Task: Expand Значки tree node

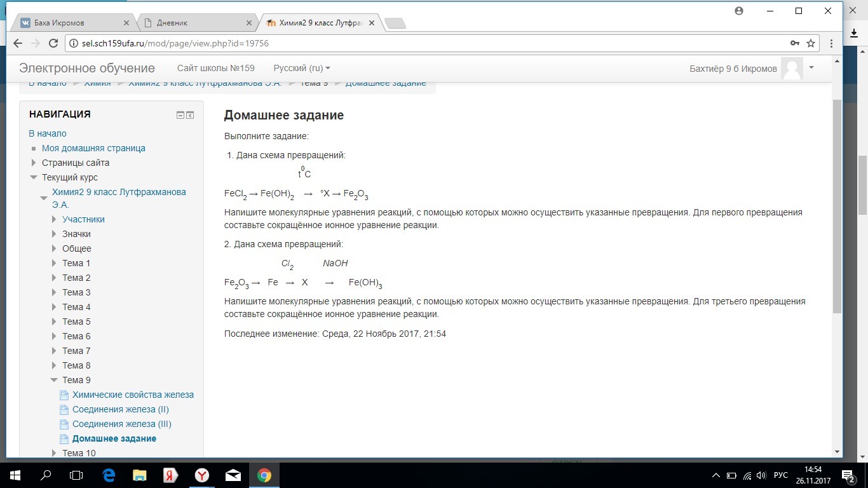Action: pos(54,234)
